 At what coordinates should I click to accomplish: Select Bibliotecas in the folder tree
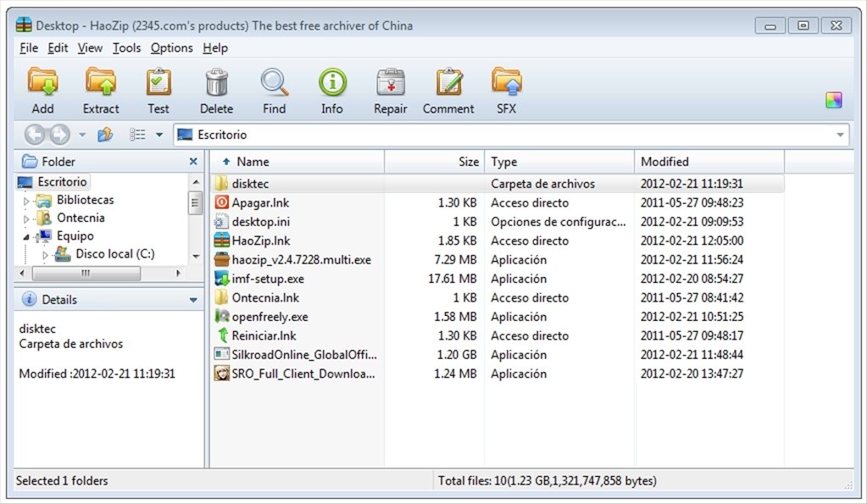coord(85,200)
